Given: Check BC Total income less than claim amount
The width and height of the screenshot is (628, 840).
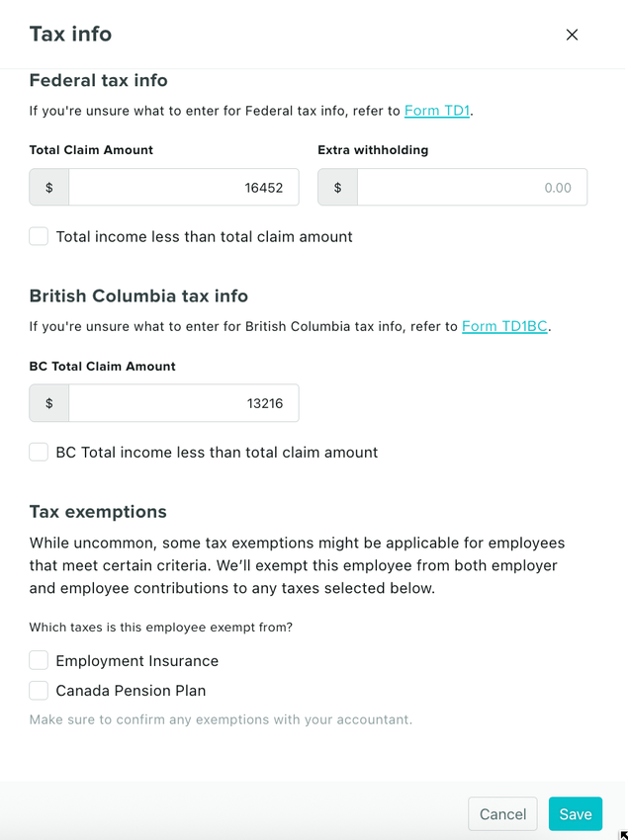Looking at the screenshot, I should pos(39,452).
